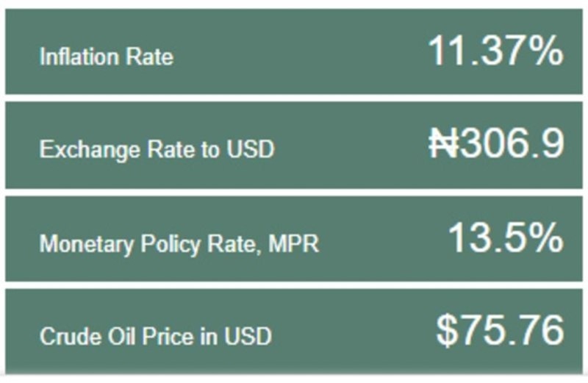
Task: Select the 11.37% inflation value
Action: (495, 53)
